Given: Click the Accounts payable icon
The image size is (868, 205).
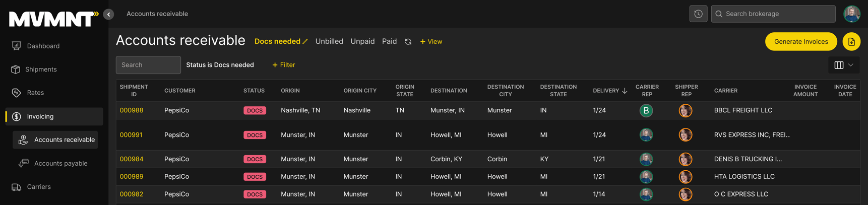Looking at the screenshot, I should pos(23,163).
